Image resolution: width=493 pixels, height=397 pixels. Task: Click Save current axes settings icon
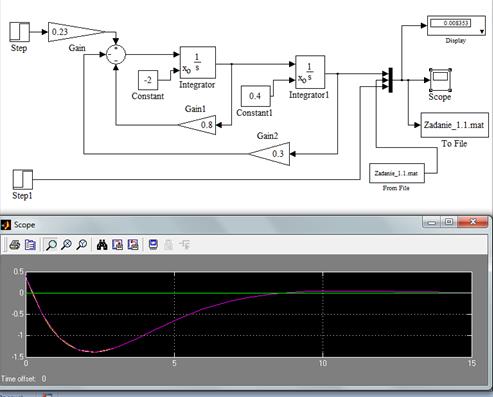pos(117,245)
